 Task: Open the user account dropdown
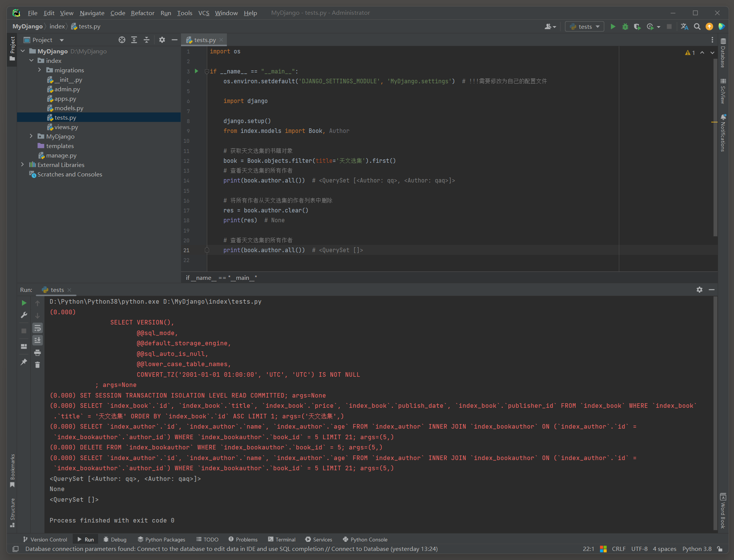coord(550,27)
